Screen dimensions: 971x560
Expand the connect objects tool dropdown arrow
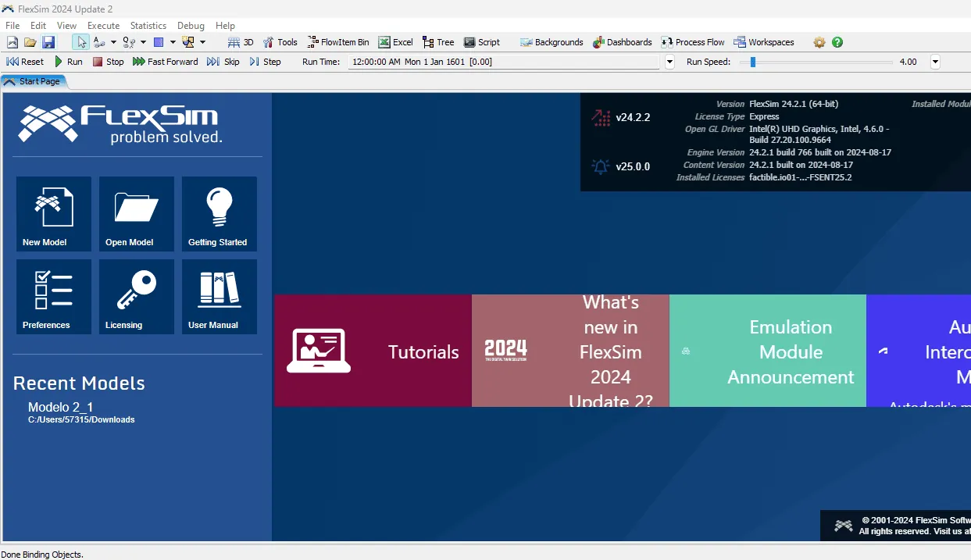tap(113, 42)
